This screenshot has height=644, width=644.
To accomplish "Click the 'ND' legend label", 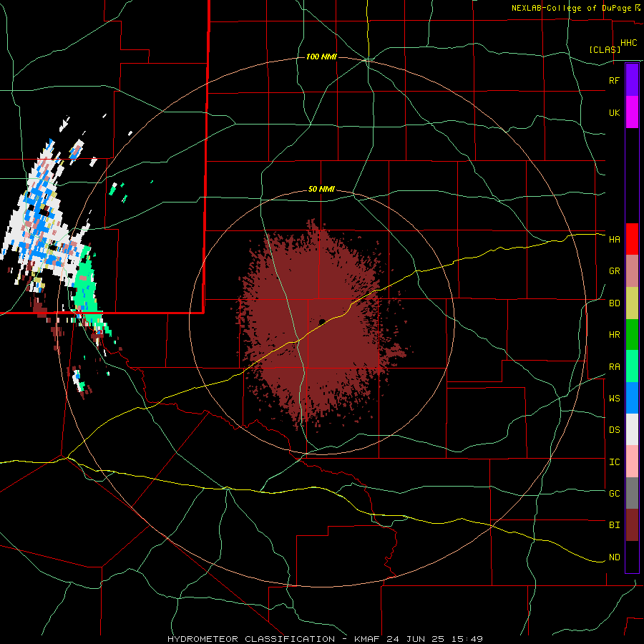I will click(614, 557).
